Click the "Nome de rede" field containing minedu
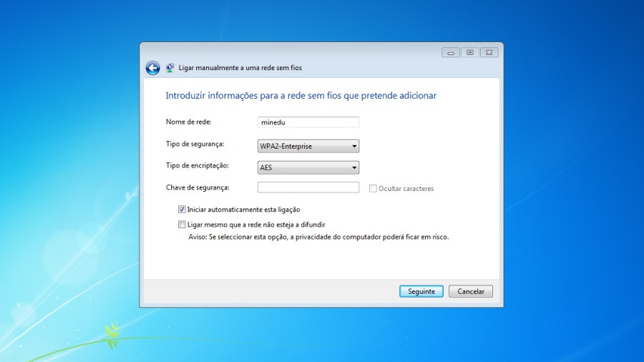This screenshot has width=644, height=362. (308, 122)
